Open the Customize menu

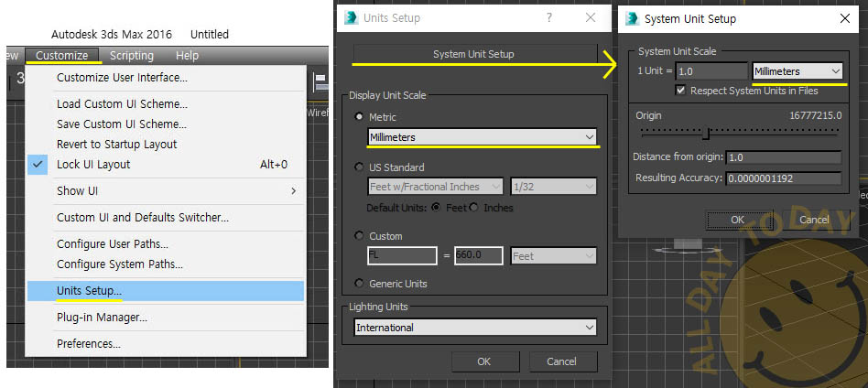coord(62,55)
